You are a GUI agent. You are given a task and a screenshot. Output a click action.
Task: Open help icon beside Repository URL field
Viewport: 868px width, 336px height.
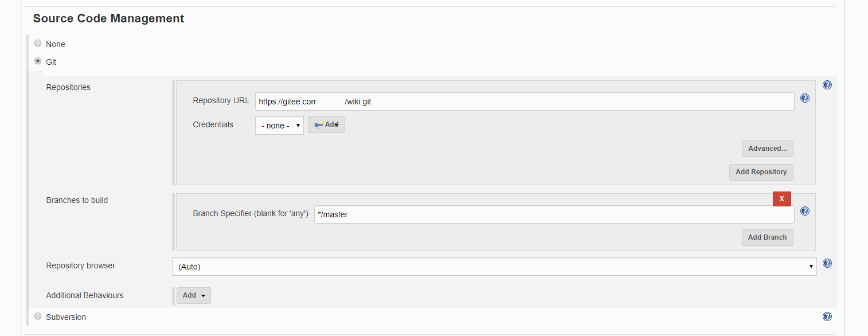tap(805, 98)
